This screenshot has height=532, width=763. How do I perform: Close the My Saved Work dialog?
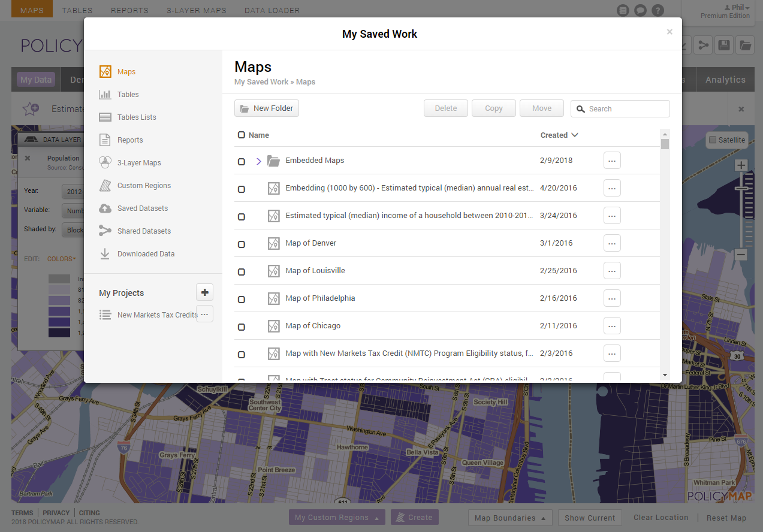tap(669, 32)
